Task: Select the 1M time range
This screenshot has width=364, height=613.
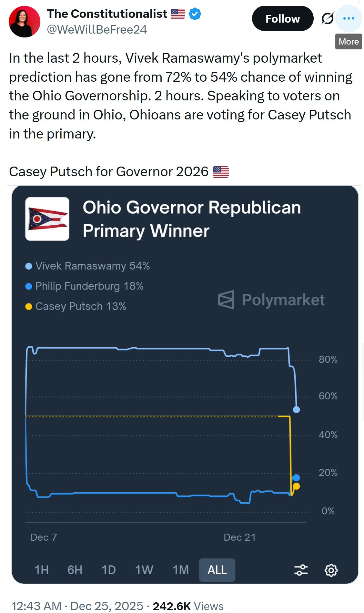Action: (x=181, y=570)
